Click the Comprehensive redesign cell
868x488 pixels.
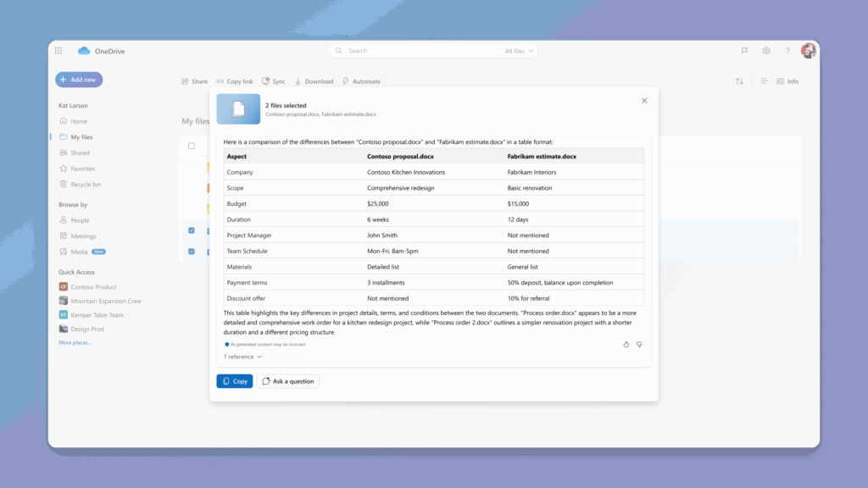click(401, 188)
